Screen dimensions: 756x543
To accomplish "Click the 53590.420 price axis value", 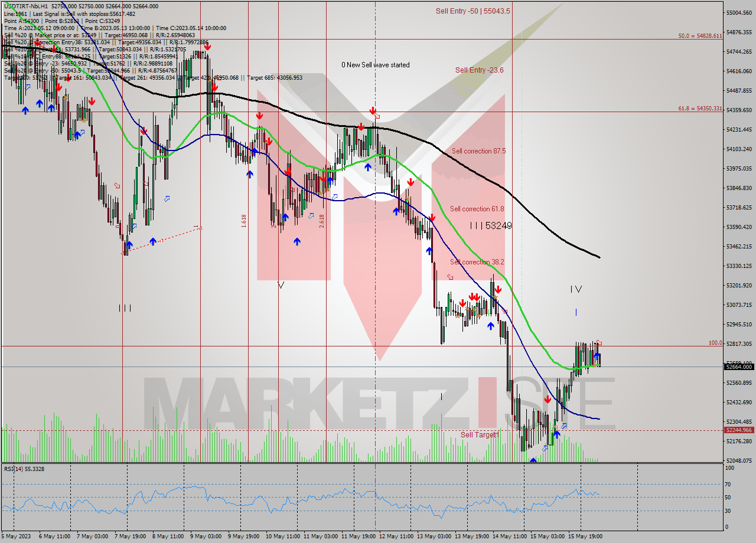I will tap(738, 227).
